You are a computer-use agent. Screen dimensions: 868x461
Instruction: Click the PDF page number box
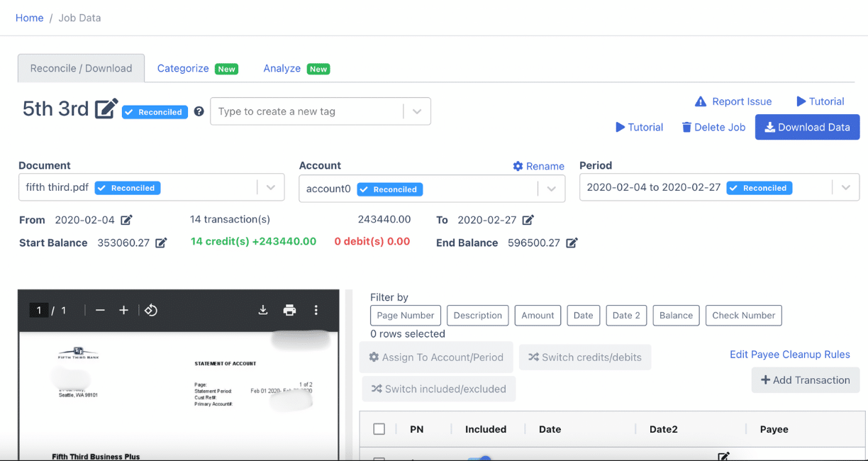coord(39,310)
